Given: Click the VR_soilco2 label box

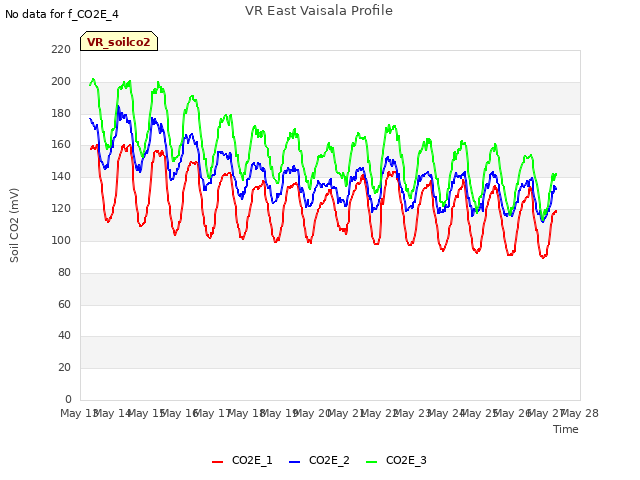Looking at the screenshot, I should 119,41.
